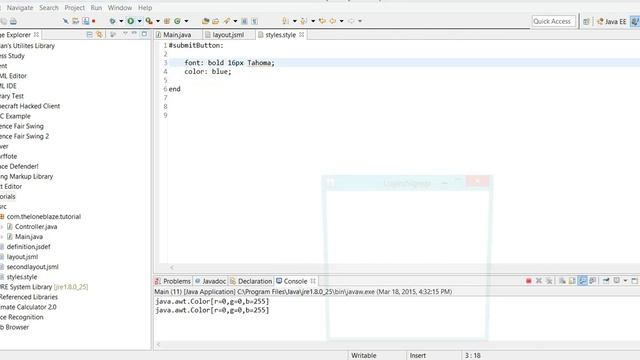Toggle Skip All Breakpoints icon
Image resolution: width=640 pixels, height=360 pixels.
click(x=65, y=21)
